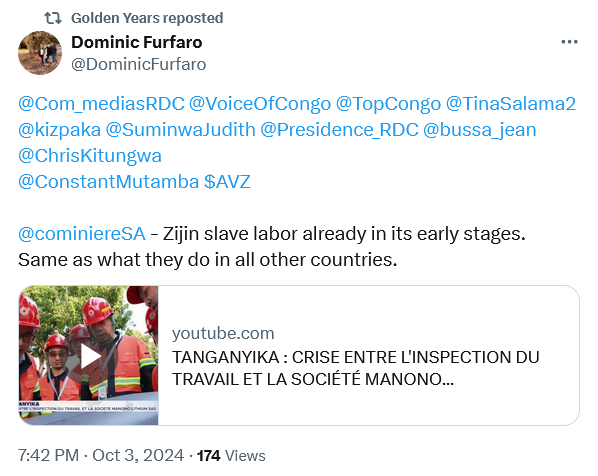The width and height of the screenshot is (598, 476).
Task: Open the @TinaSalama2 mention
Action: [510, 104]
